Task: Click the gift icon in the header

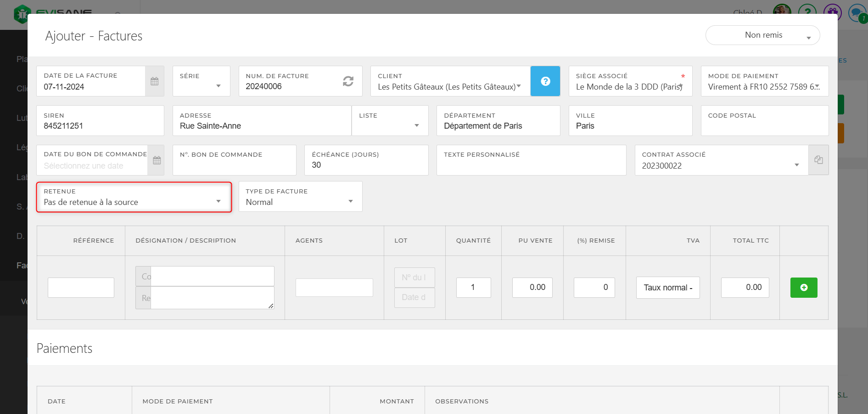Action: 832,12
